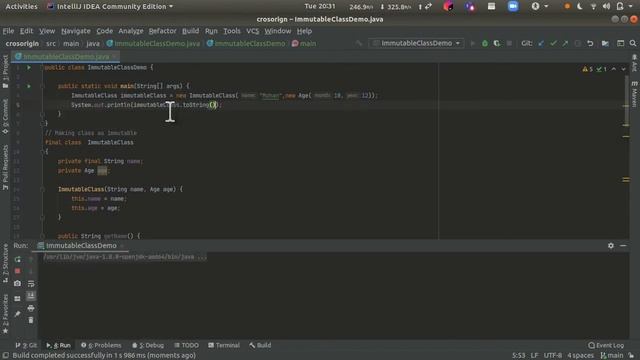Open the Project Structure icon
Screen dimensions: 640x360
tap(605, 43)
